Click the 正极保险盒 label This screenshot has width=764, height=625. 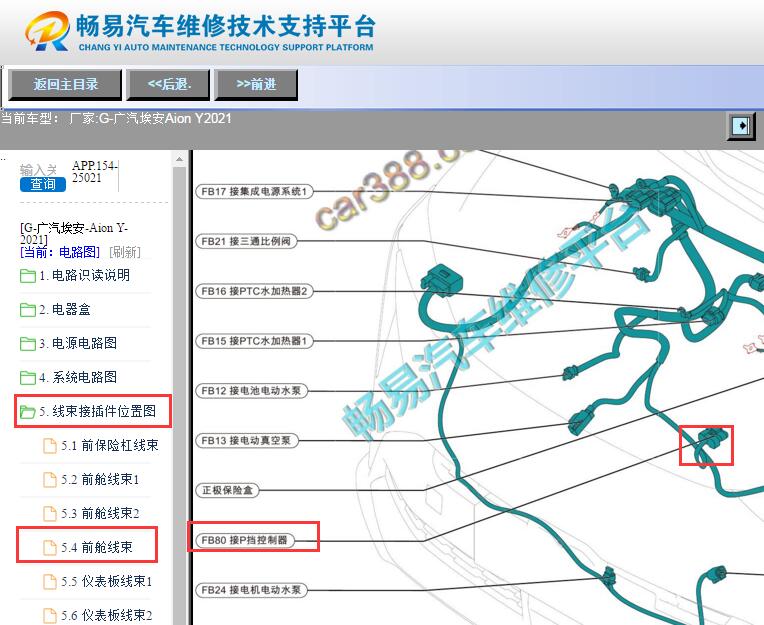click(x=227, y=490)
